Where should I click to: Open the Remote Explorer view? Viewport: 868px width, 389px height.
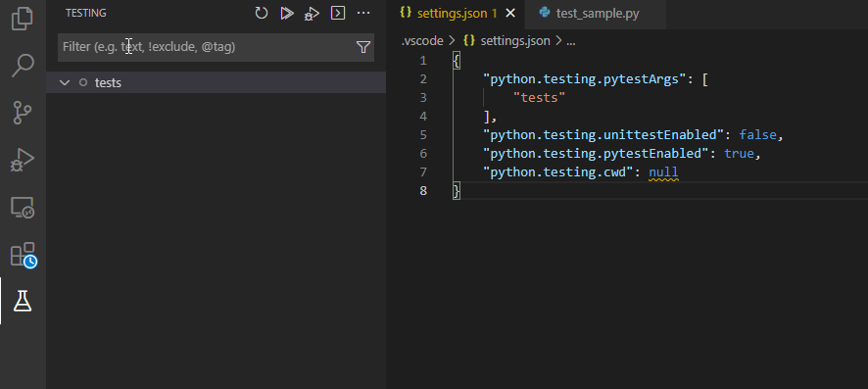tap(23, 208)
